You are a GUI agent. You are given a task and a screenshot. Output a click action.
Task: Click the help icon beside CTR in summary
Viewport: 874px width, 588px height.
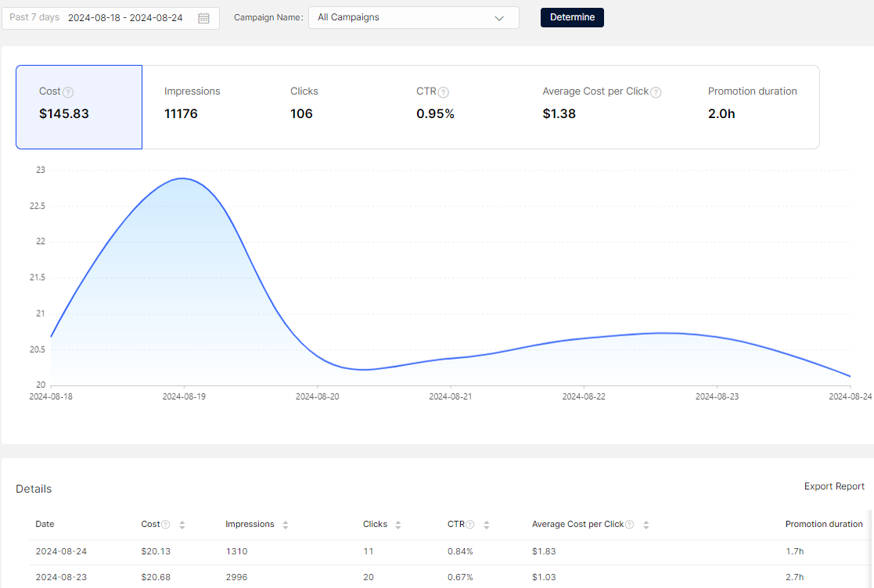click(x=443, y=92)
